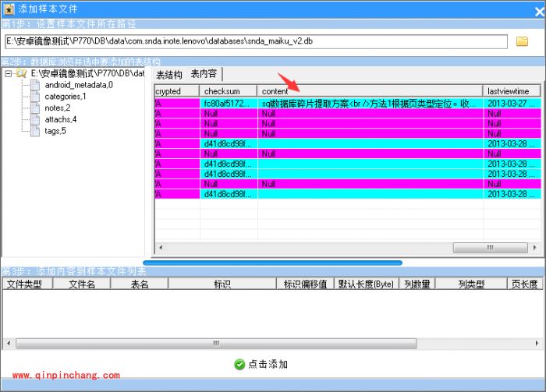Click the attachs table file icon
Viewport: 546px width, 392px height.
click(36, 119)
